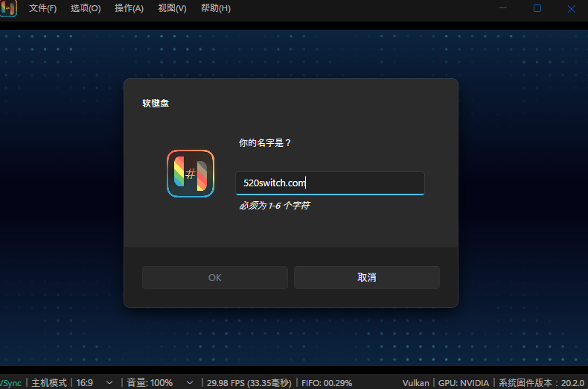
Task: Minimize the emulator window
Action: click(502, 9)
